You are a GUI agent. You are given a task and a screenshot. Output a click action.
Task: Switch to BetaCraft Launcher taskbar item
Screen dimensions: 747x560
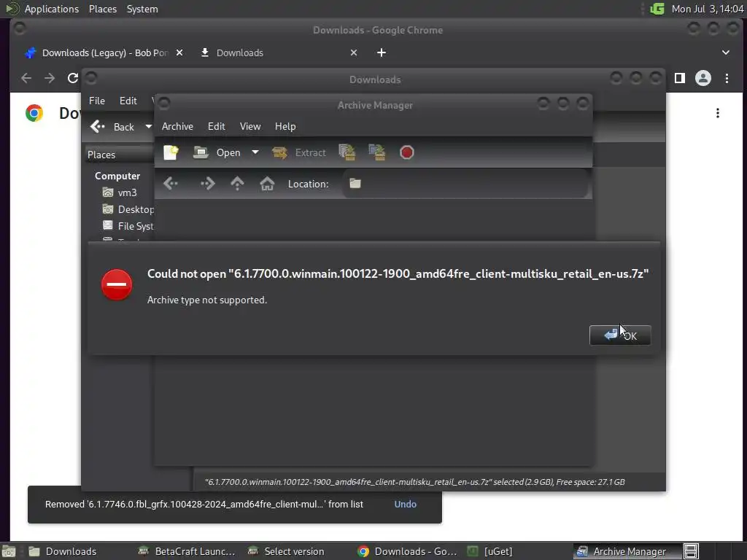point(186,551)
